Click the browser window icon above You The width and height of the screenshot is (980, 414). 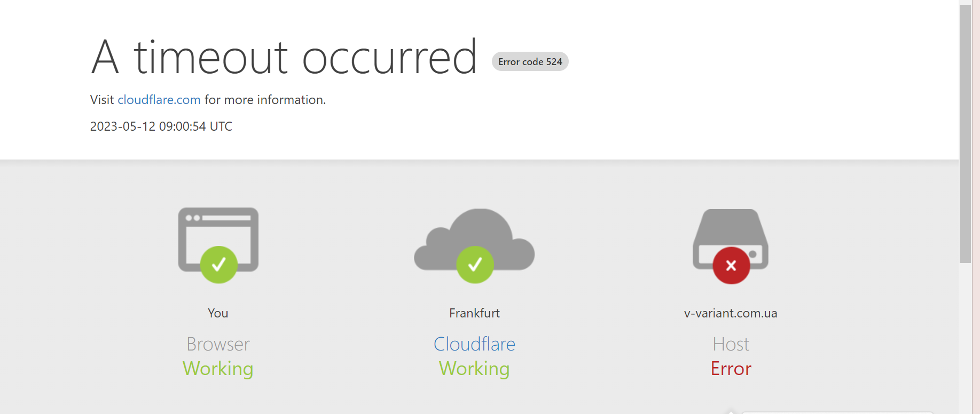pyautogui.click(x=218, y=245)
